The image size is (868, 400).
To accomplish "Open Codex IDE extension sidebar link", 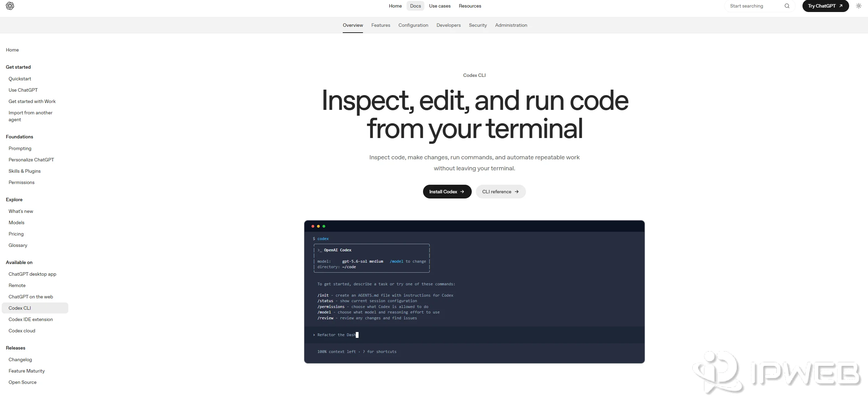I will [x=31, y=319].
